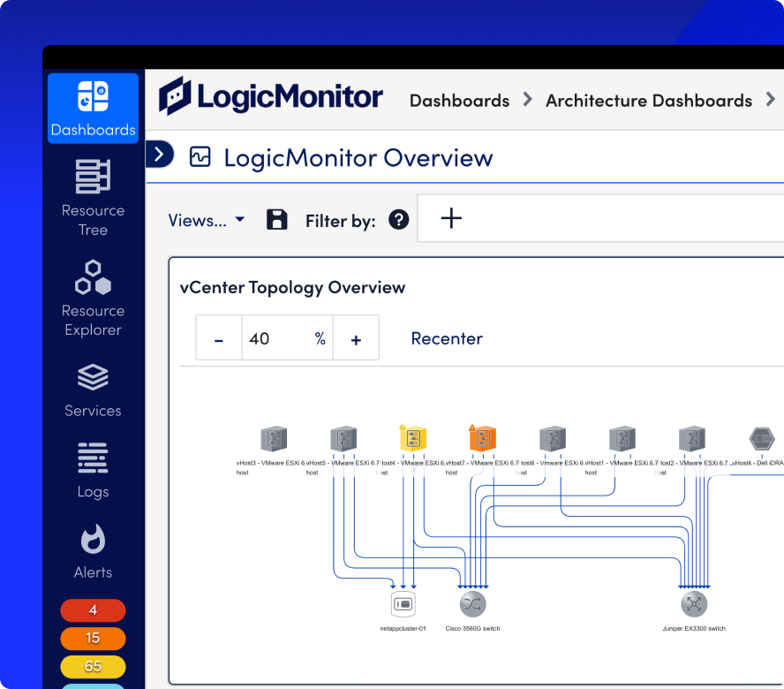The height and width of the screenshot is (689, 784).
Task: Open the Services section
Action: pos(93,390)
